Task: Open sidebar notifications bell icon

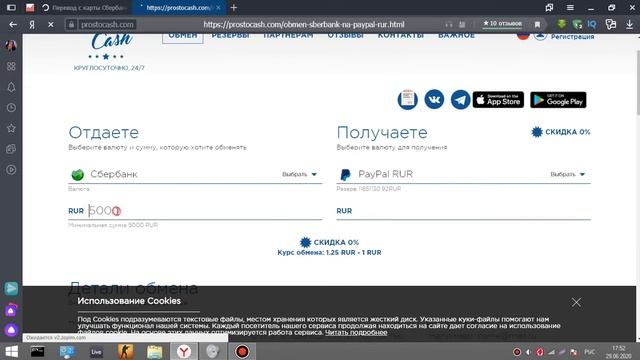Action: [x=11, y=87]
